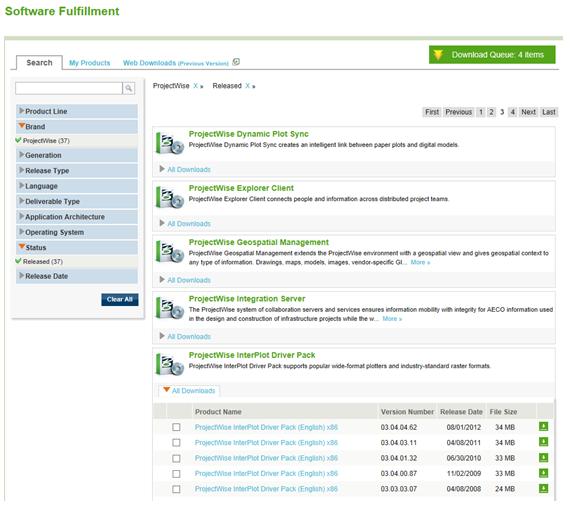Expand All Downloads for Dynamic Plot Sync
The width and height of the screenshot is (570, 513).
click(x=185, y=169)
